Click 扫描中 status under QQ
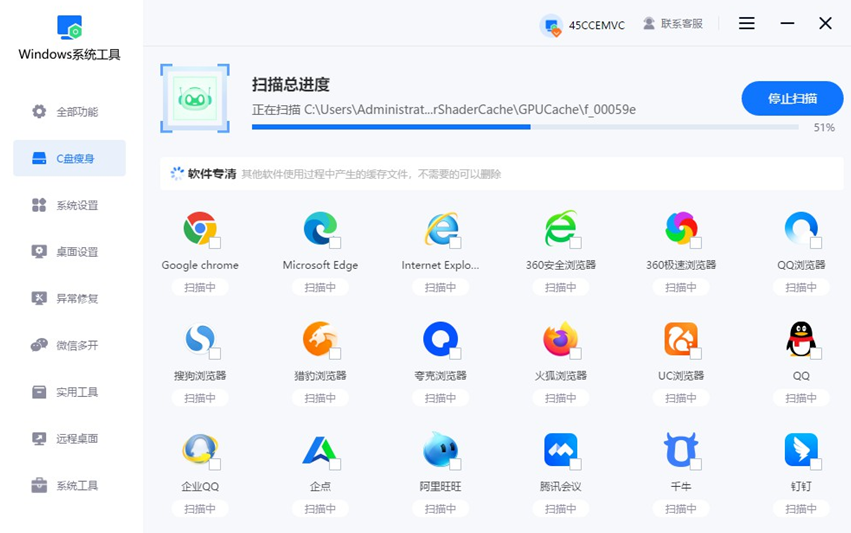Screen dimensions: 851x533 tap(801, 398)
